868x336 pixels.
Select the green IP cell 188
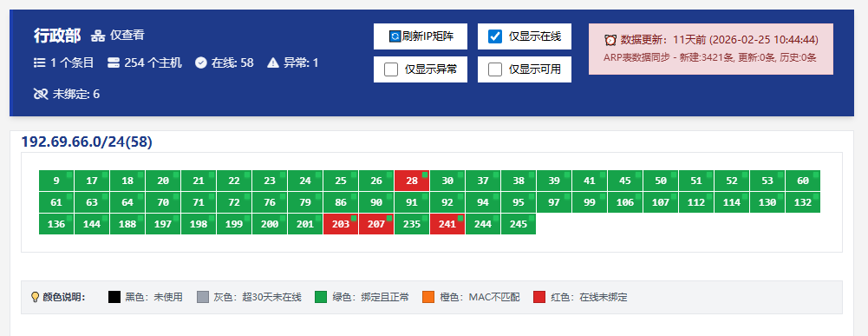(127, 224)
